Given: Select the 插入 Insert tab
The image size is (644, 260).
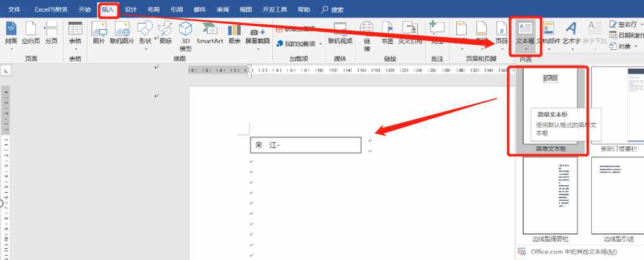Looking at the screenshot, I should pyautogui.click(x=108, y=9).
